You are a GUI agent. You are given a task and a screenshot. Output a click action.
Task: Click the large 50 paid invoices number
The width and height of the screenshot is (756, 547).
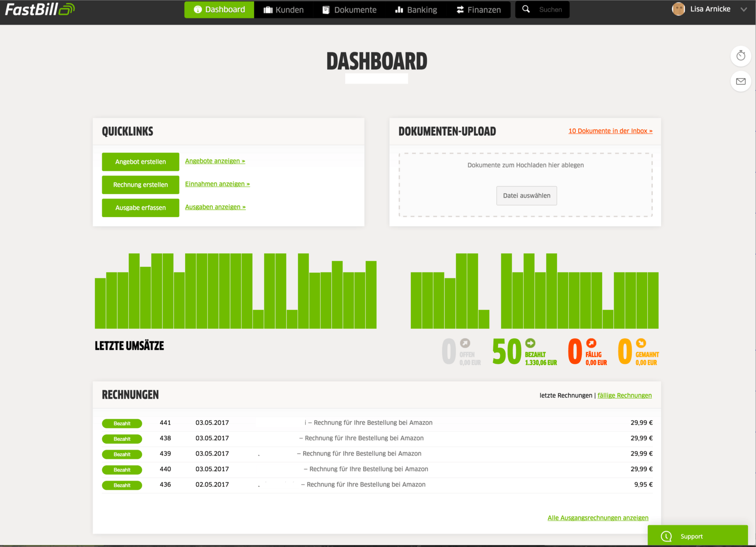tap(507, 352)
